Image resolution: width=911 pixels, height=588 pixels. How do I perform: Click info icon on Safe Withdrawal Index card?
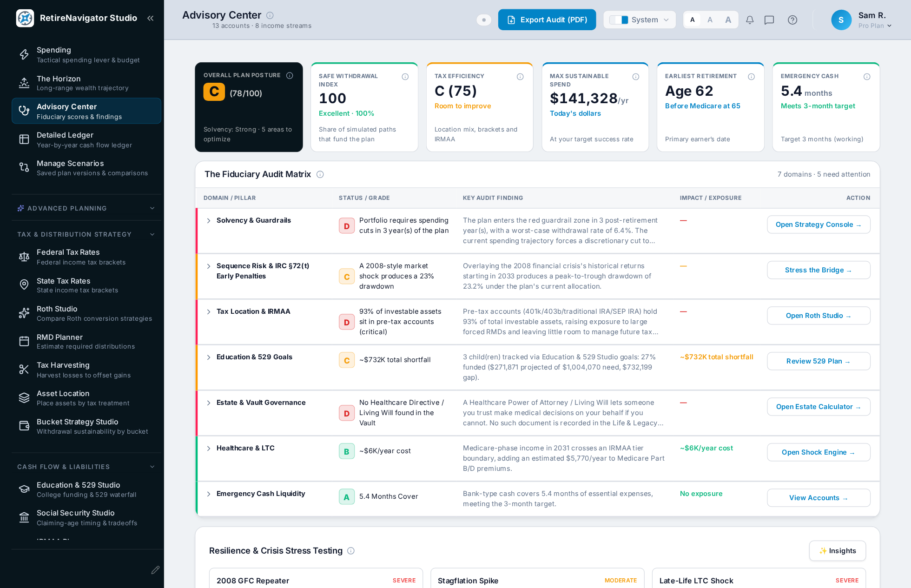pyautogui.click(x=405, y=77)
